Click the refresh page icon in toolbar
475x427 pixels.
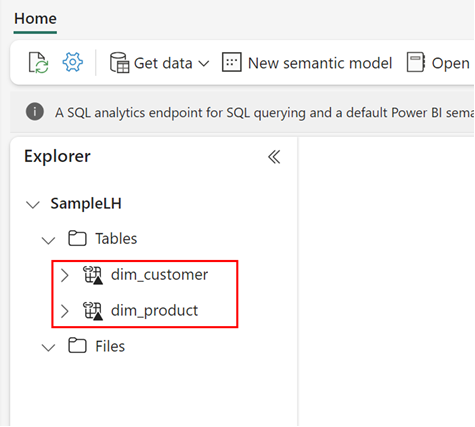pyautogui.click(x=38, y=62)
